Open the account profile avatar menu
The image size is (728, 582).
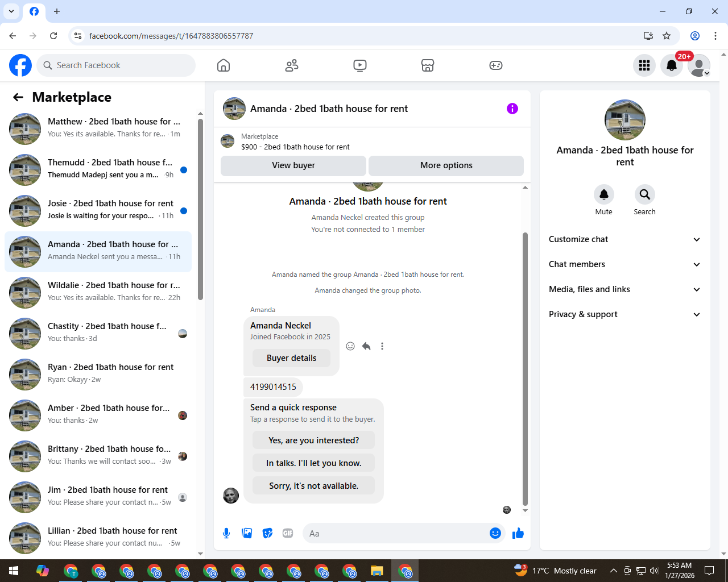tap(699, 65)
